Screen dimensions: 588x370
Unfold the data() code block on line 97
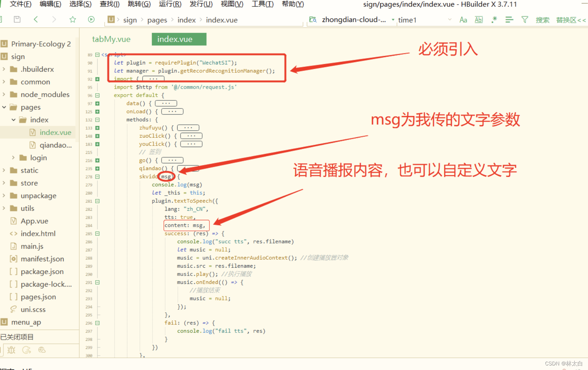point(97,103)
